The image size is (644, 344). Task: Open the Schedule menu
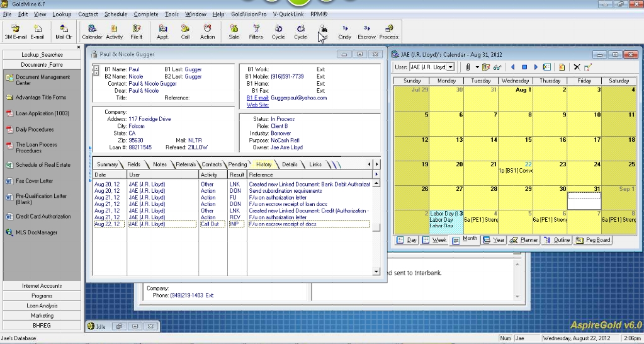[116, 14]
